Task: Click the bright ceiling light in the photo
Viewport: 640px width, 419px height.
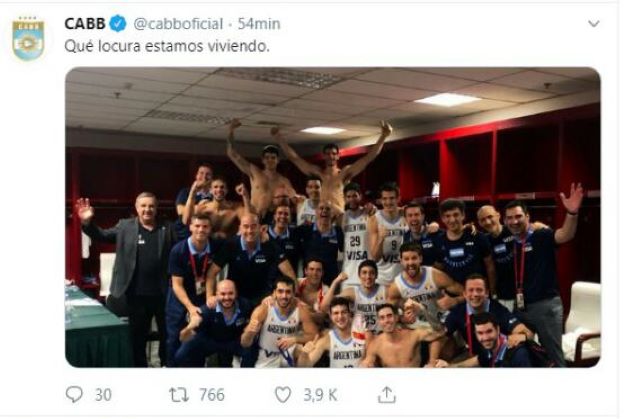Action: click(446, 99)
